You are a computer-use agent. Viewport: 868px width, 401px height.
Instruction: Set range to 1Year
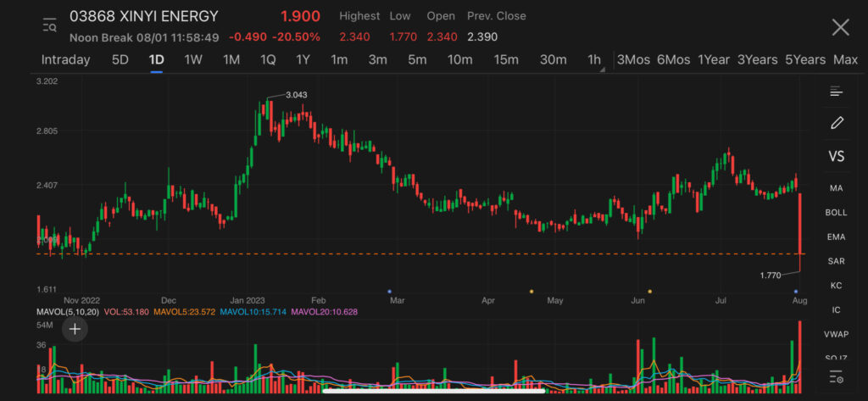click(x=714, y=60)
